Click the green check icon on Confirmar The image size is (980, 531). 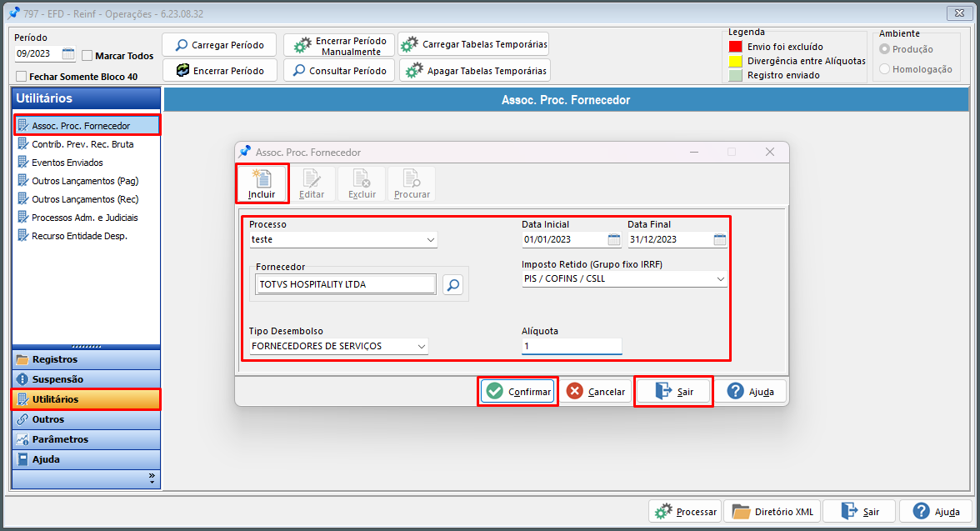coord(495,392)
